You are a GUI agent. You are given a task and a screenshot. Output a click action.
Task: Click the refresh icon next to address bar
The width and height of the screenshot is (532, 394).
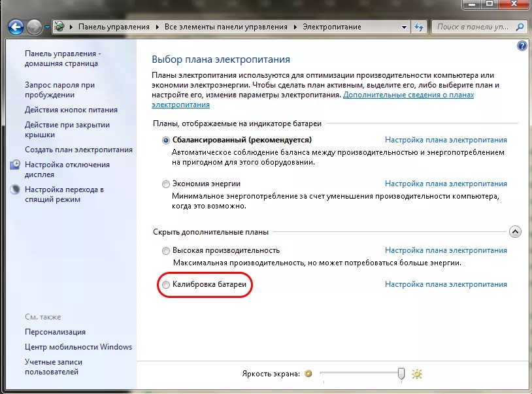tap(419, 27)
